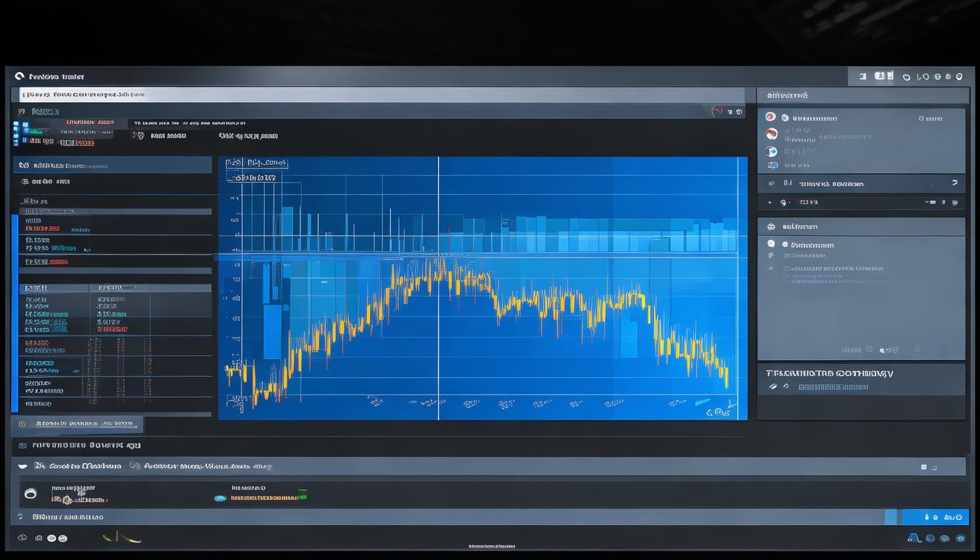Select the highlighted tab at bottom-left under the list
Image resolution: width=980 pixels, height=560 pixels.
point(77,424)
